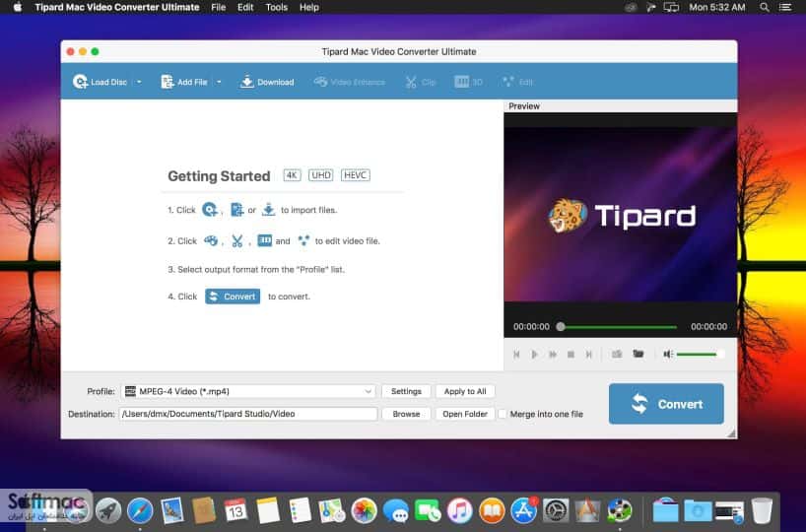Open the Video Enhance tool
806x532 pixels.
(x=350, y=82)
